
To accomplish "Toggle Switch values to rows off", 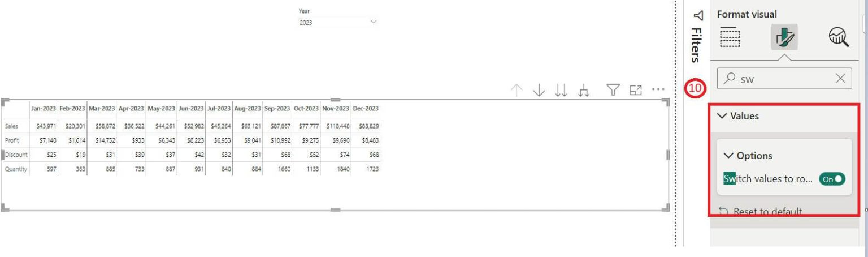I will click(832, 179).
